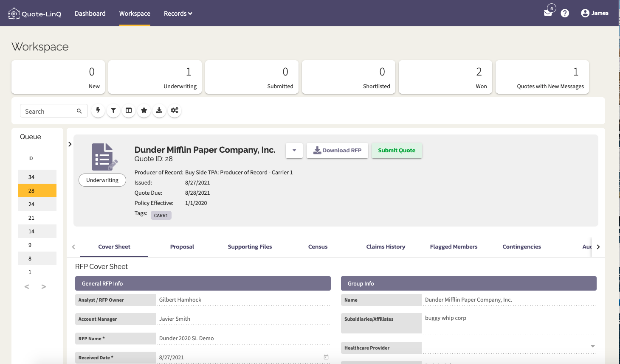Switch to the Supporting Files tab
Image resolution: width=620 pixels, height=364 pixels.
click(250, 247)
